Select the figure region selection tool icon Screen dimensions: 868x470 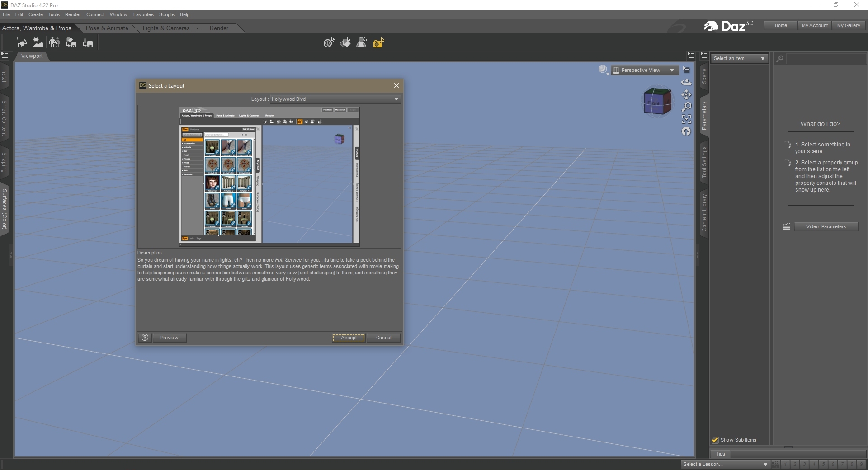tap(362, 42)
